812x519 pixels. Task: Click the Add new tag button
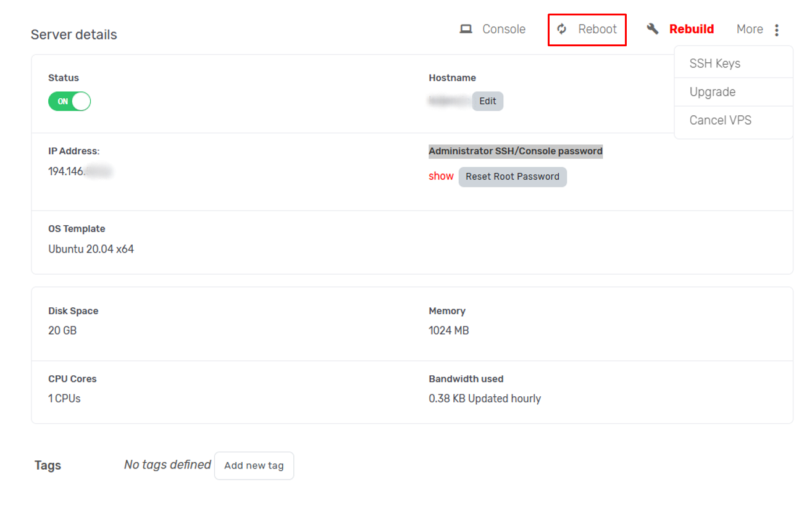coord(254,465)
